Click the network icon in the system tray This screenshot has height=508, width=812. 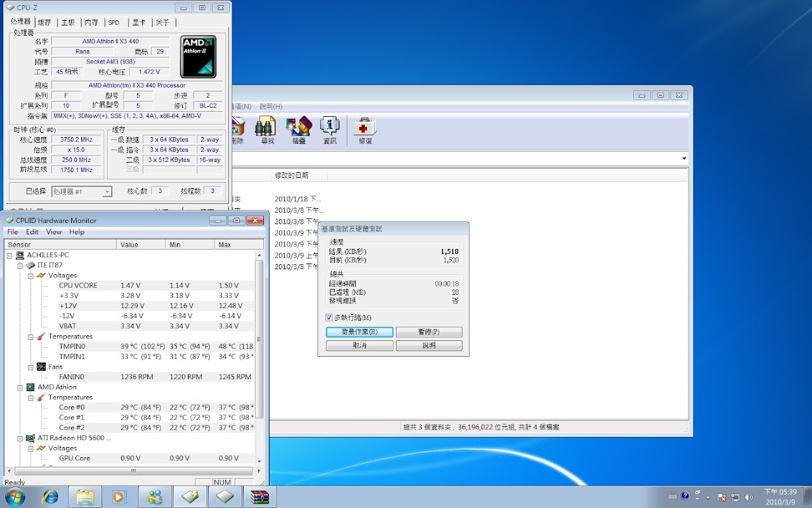[x=735, y=497]
